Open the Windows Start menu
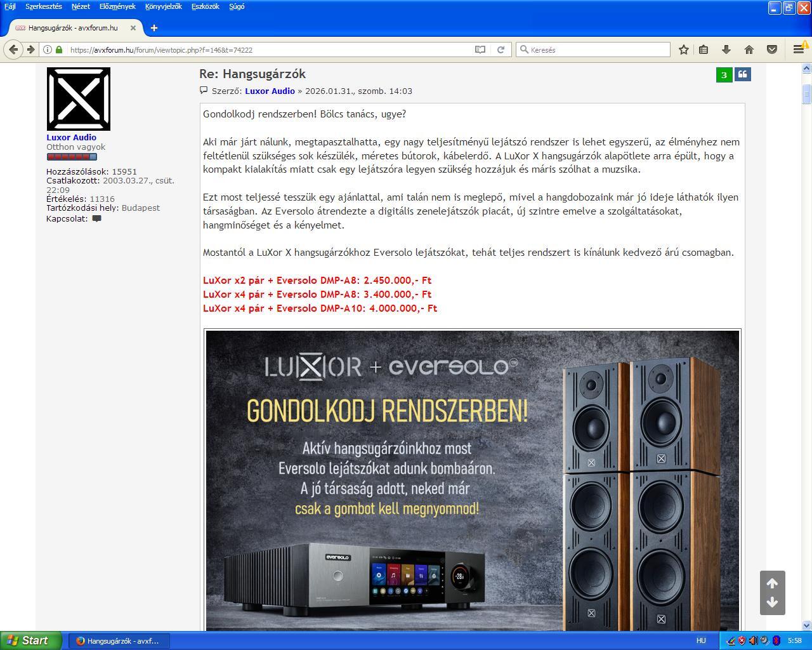812x650 pixels. point(31,640)
